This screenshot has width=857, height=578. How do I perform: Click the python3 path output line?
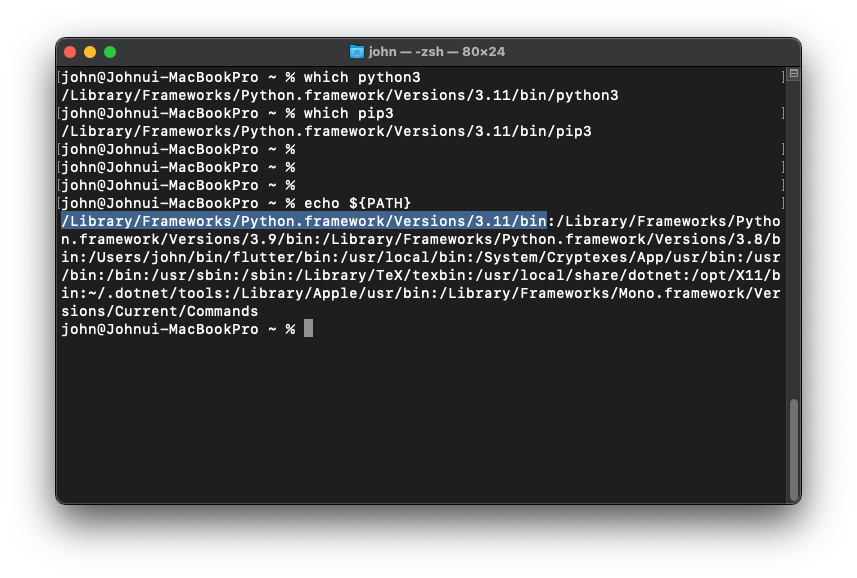[340, 96]
